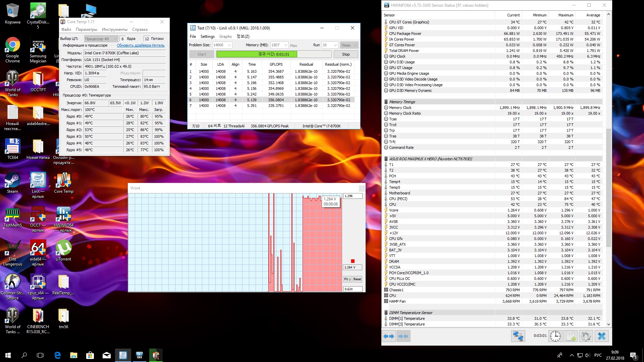Open Microsoft Edge from the taskbar
Screen dimensions: 644x362
(x=57, y=355)
